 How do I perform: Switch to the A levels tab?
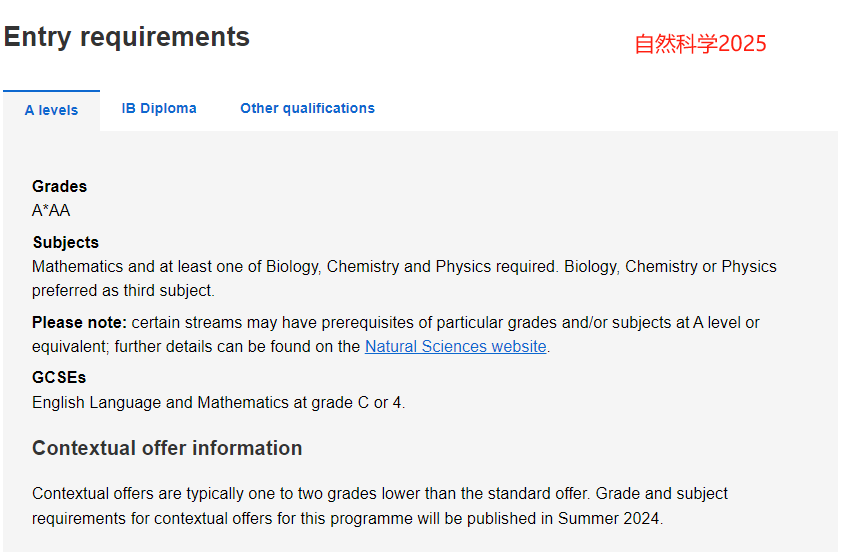point(51,110)
